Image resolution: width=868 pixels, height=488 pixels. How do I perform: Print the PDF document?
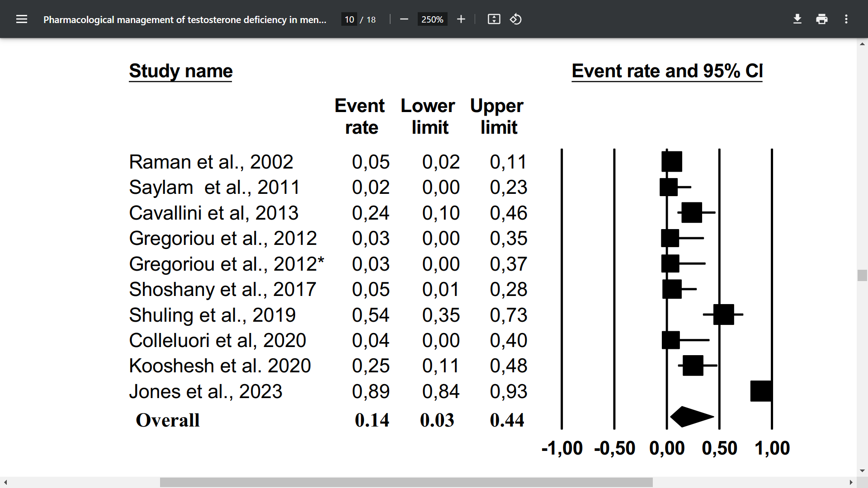[822, 19]
